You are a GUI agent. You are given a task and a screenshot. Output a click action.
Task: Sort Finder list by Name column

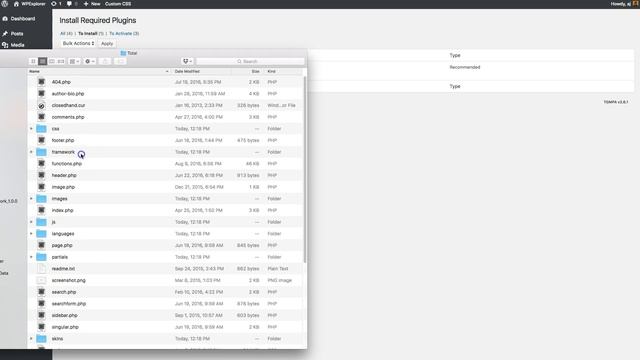pyautogui.click(x=99, y=71)
